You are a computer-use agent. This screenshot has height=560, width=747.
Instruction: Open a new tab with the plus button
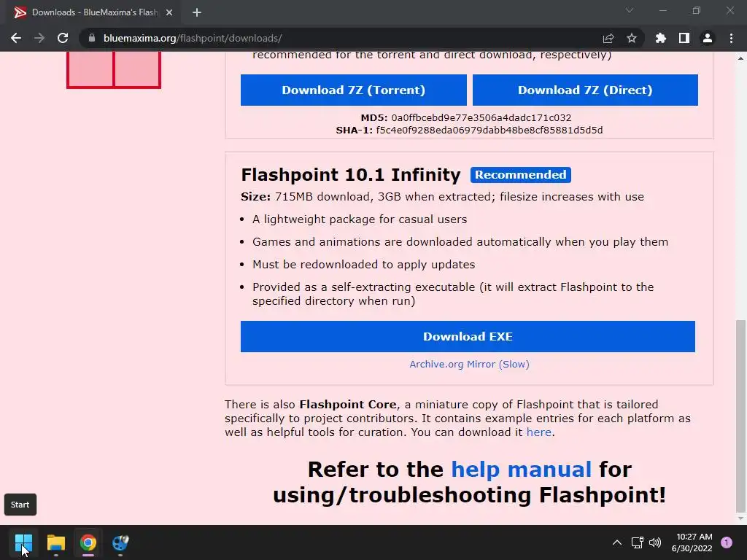click(197, 12)
